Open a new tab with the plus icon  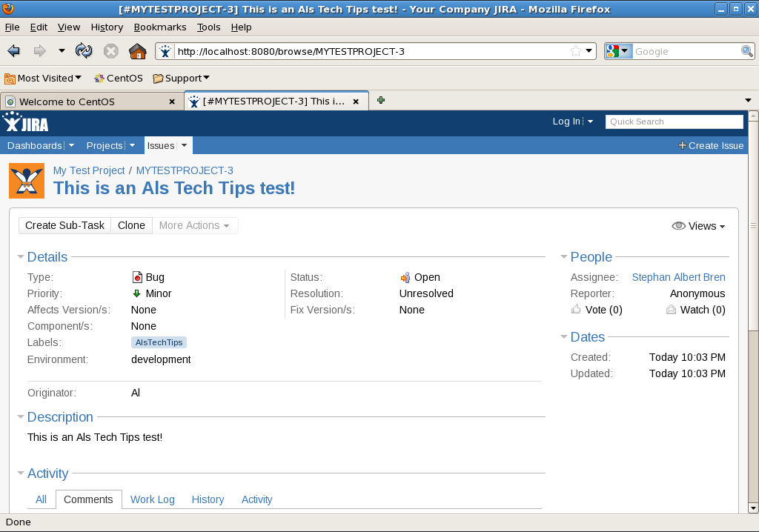(381, 100)
